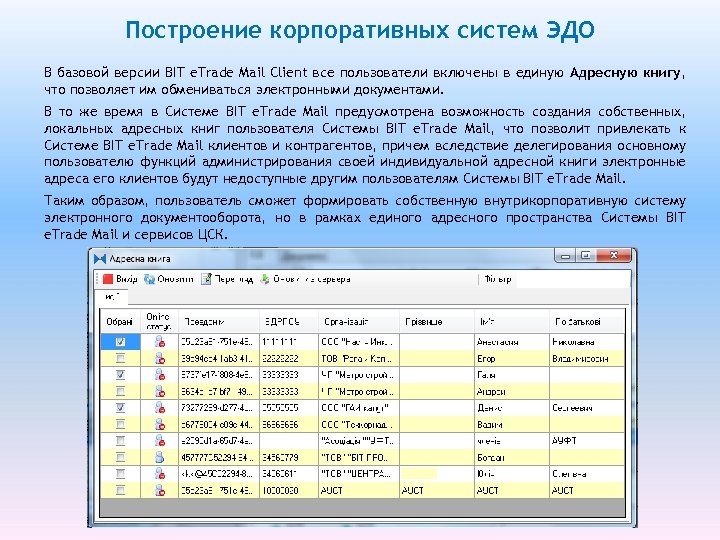Screen dimensions: 720x540
Task: Click the Оновити toolbar button label
Action: 175,279
